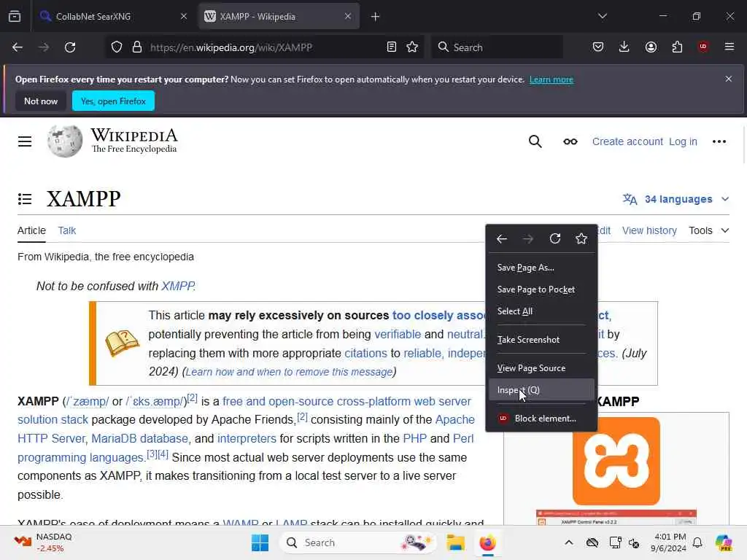Dismiss the Firefox restart notification bar

tap(729, 79)
